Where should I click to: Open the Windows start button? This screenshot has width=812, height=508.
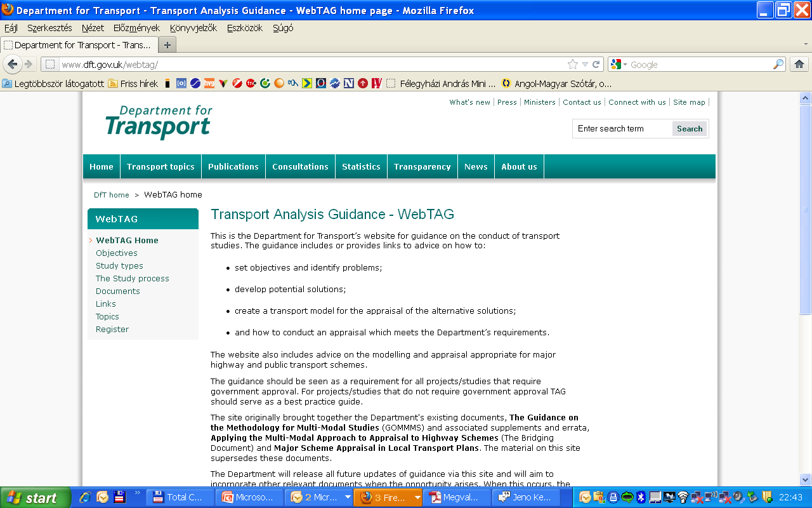tap(36, 497)
